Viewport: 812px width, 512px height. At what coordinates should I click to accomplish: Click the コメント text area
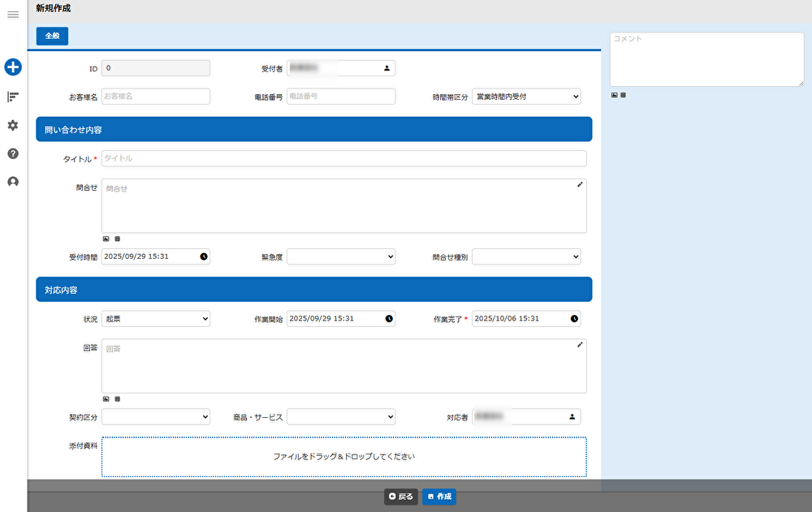pyautogui.click(x=706, y=59)
